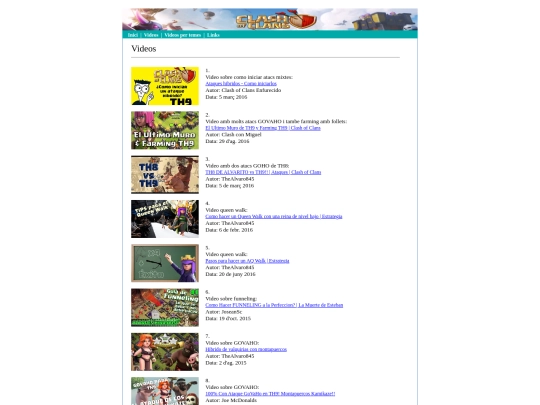540x405 pixels.
Task: Select text 'Video amb dos atacs GOHO de TH8:'
Action: coord(247,166)
